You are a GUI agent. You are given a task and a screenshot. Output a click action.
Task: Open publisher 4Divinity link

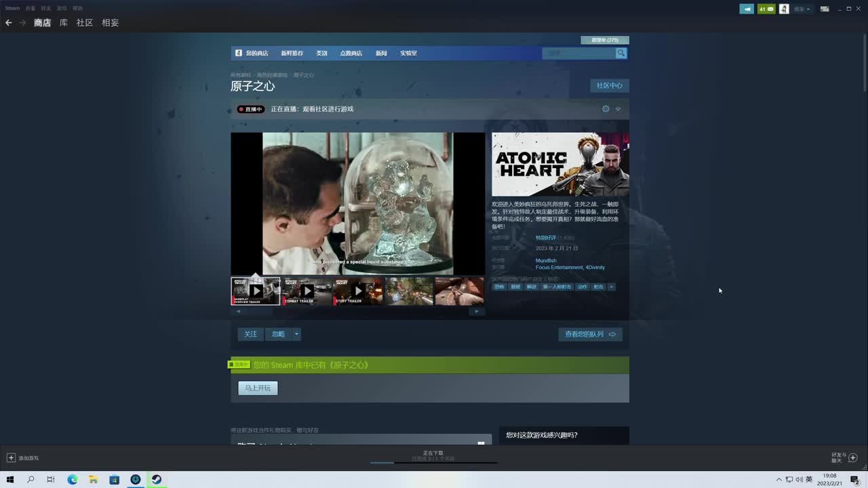(x=595, y=267)
